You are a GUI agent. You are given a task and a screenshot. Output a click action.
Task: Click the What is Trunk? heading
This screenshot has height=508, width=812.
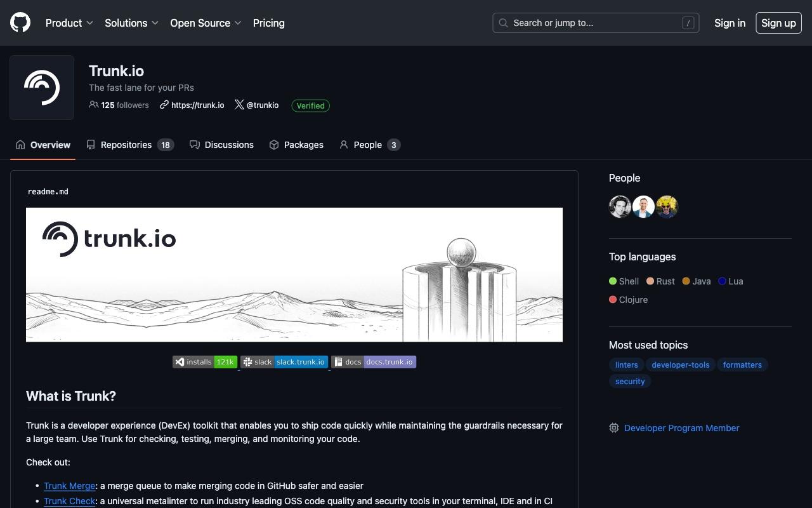(x=71, y=396)
